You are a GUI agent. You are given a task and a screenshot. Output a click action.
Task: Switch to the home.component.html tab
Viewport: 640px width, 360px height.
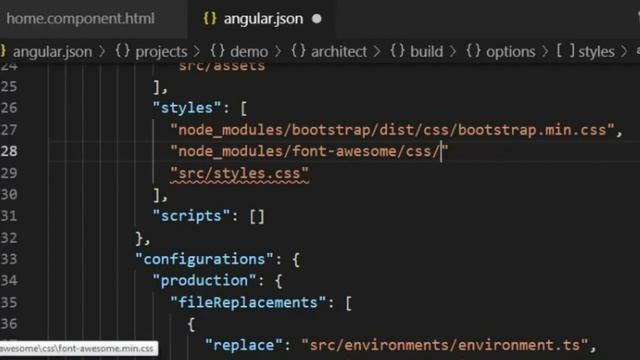point(81,19)
